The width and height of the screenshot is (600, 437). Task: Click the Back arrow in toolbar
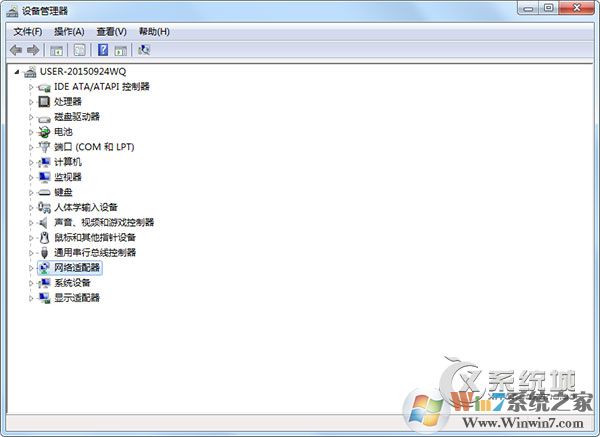point(16,50)
